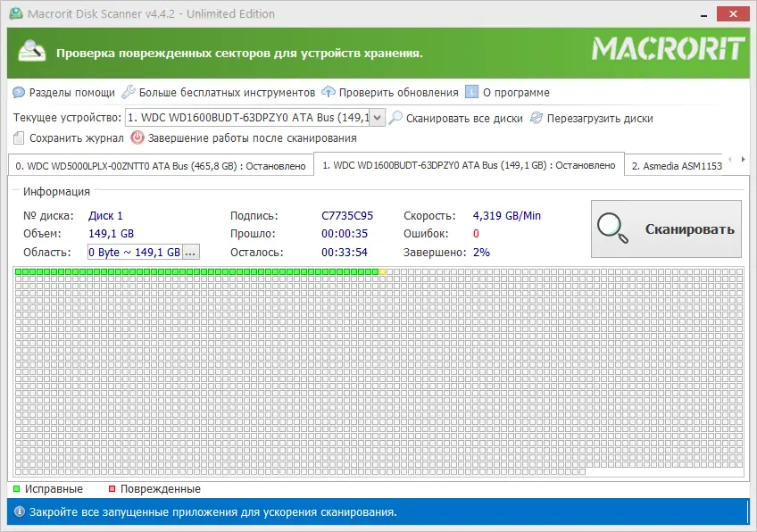Click 'Сканировать все диски' button
This screenshot has width=757, height=532.
[x=464, y=119]
